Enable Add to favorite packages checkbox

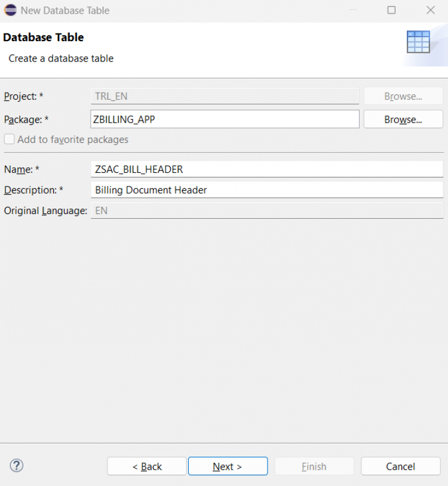9,139
